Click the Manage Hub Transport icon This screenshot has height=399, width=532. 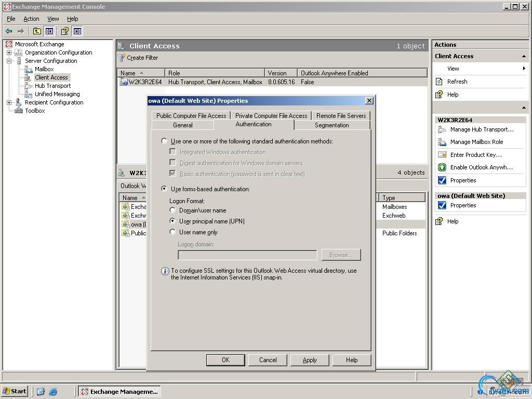pyautogui.click(x=442, y=129)
